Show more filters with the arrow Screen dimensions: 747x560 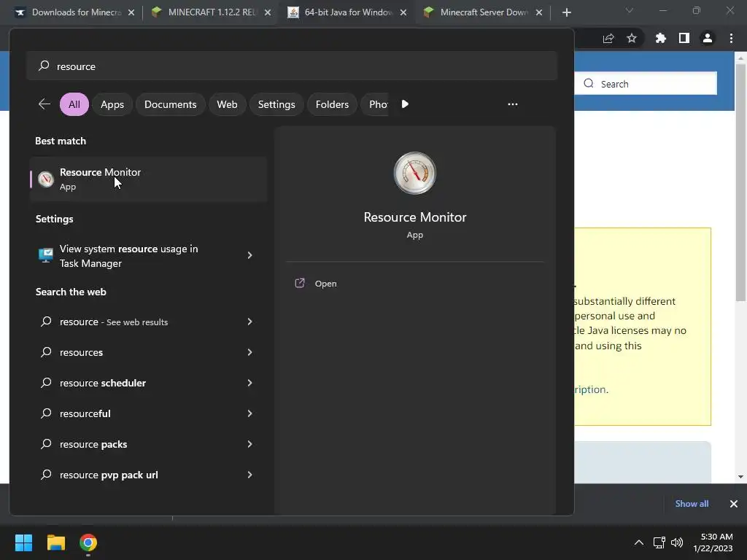pyautogui.click(x=405, y=104)
